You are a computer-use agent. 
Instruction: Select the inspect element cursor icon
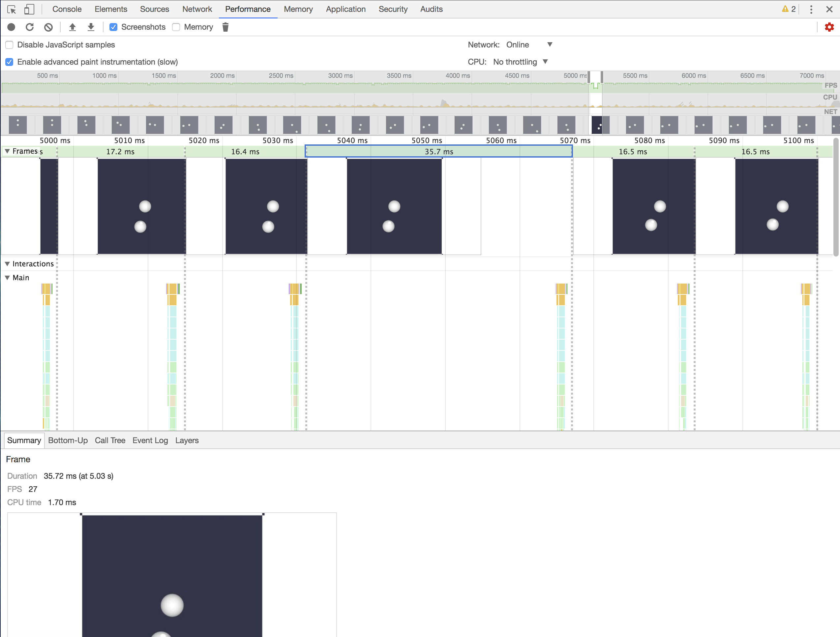[12, 9]
